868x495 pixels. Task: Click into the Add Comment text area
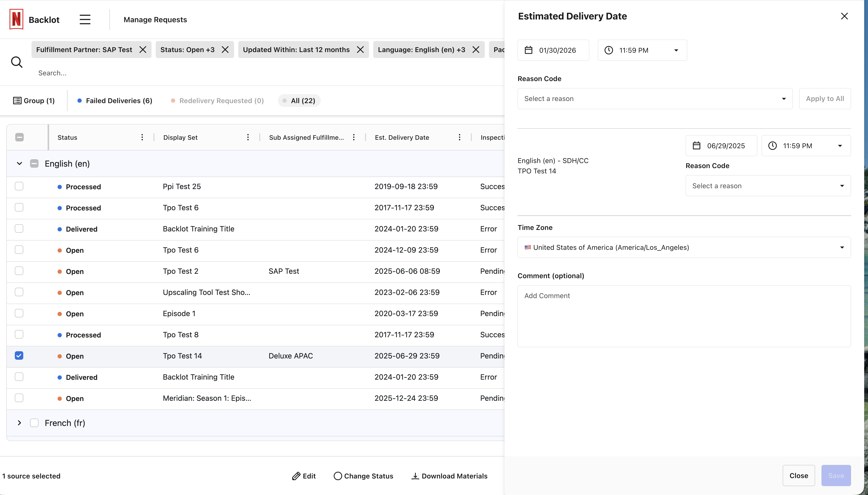tap(684, 316)
